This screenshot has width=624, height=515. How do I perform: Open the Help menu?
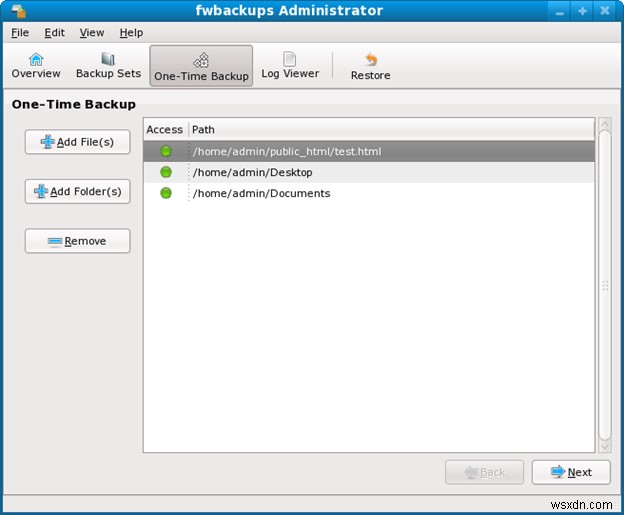(x=131, y=33)
